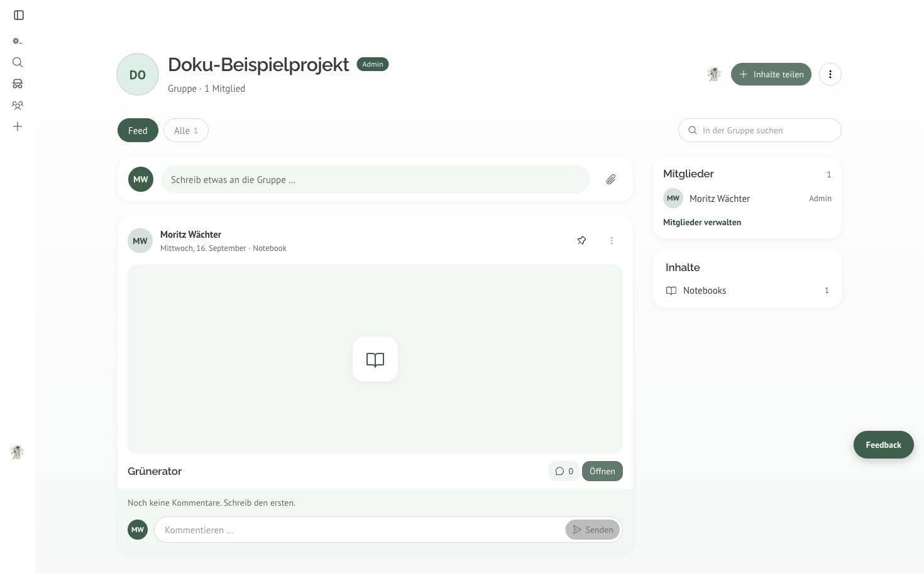
Task: Click the member avatar beside Inhalte teilen
Action: click(713, 74)
